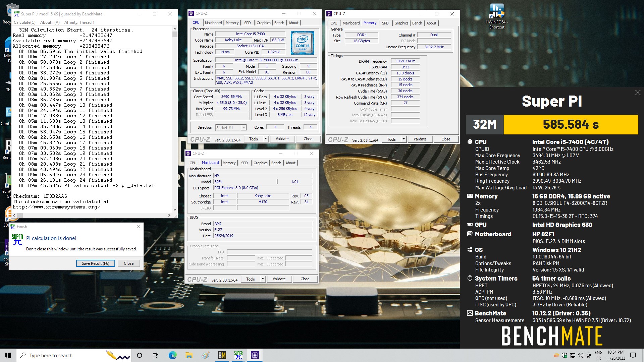This screenshot has height=362, width=644.
Task: Open Windows Security tray icon
Action: pos(565,355)
